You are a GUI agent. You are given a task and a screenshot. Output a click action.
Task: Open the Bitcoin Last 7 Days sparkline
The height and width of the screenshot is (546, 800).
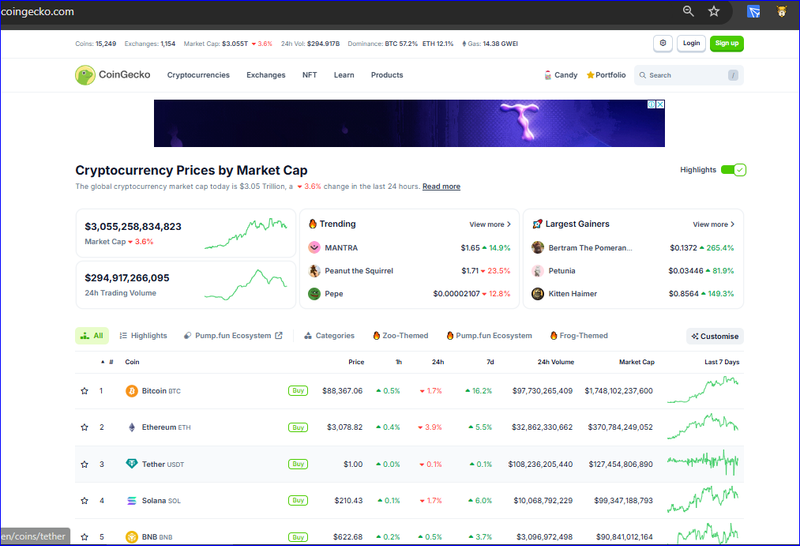[x=703, y=390]
